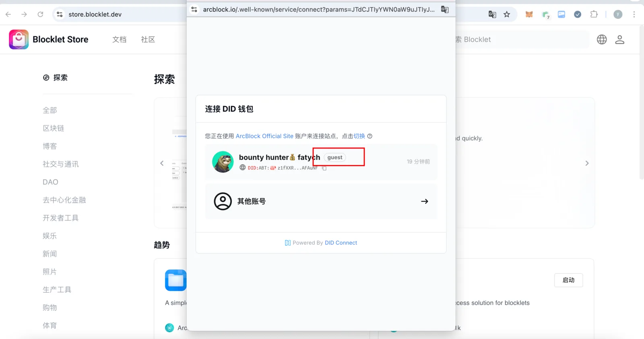Click the browser forward arrow
The height and width of the screenshot is (339, 644).
(24, 14)
